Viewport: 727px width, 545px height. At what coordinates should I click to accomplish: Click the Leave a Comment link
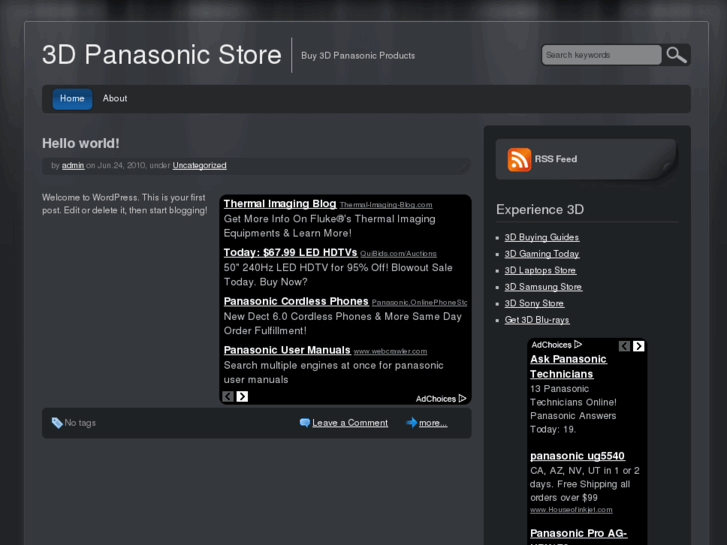tap(350, 423)
